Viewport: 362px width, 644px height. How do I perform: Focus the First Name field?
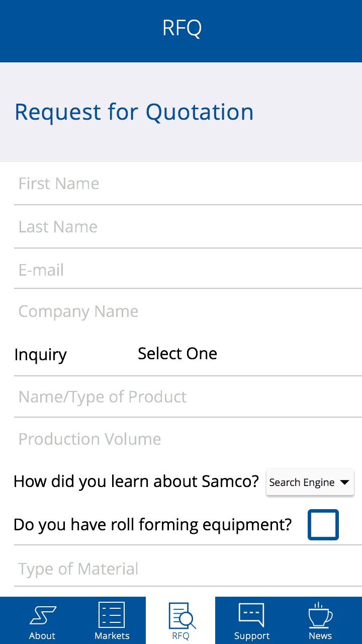[188, 184]
